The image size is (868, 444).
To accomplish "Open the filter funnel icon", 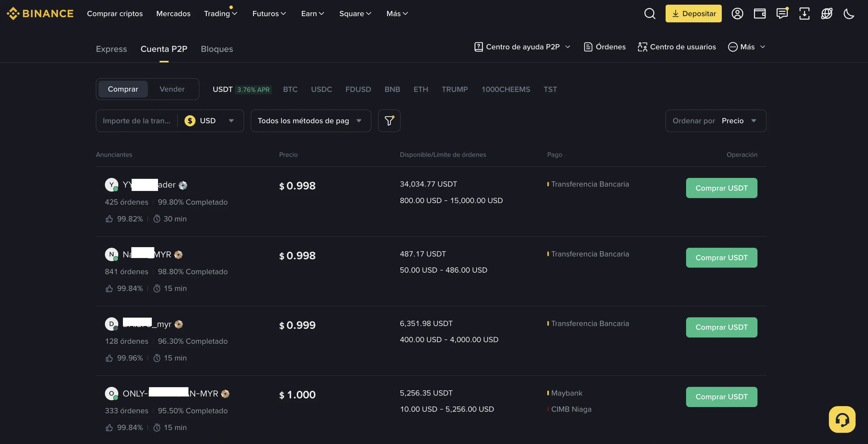I will (x=389, y=121).
